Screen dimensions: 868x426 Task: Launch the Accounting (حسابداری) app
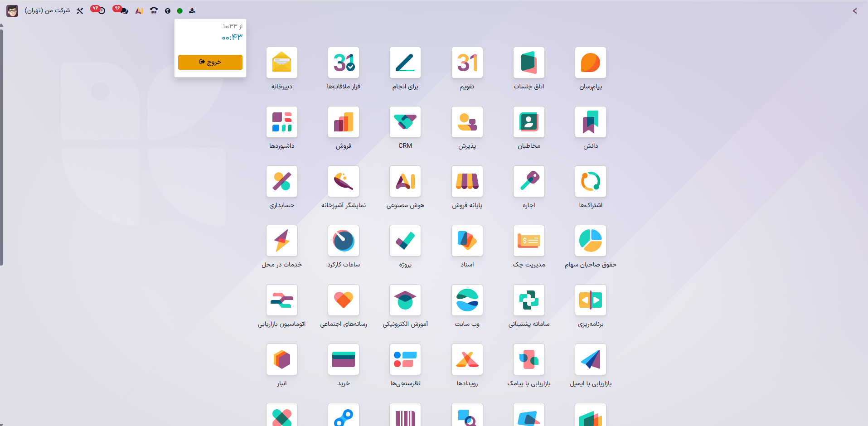(x=282, y=181)
